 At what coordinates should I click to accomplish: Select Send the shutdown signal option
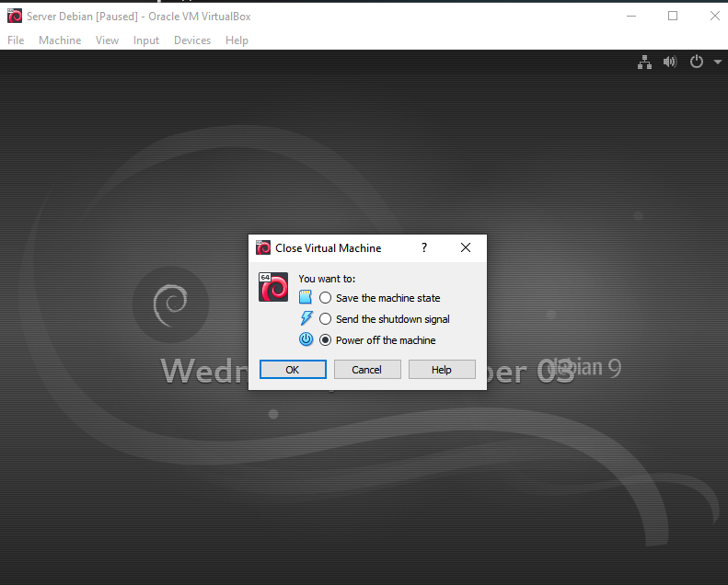[326, 319]
